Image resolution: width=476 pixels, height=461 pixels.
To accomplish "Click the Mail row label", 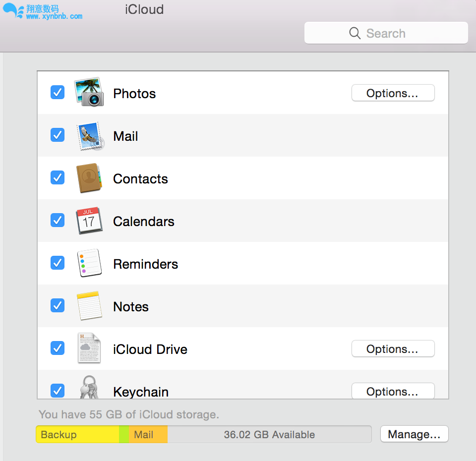I will tap(125, 136).
